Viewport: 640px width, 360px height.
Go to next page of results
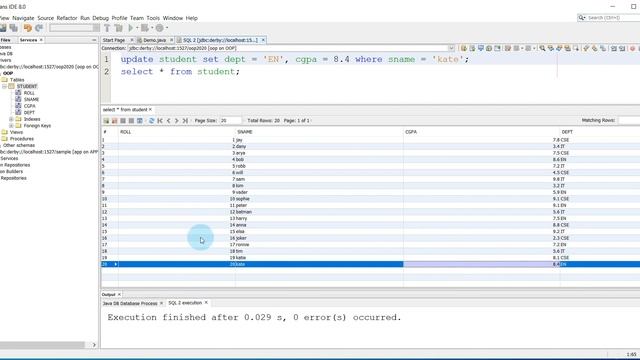[x=177, y=121]
